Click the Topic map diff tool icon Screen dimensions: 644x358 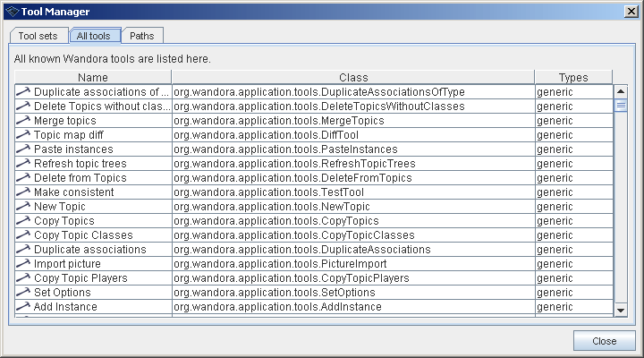tap(23, 135)
